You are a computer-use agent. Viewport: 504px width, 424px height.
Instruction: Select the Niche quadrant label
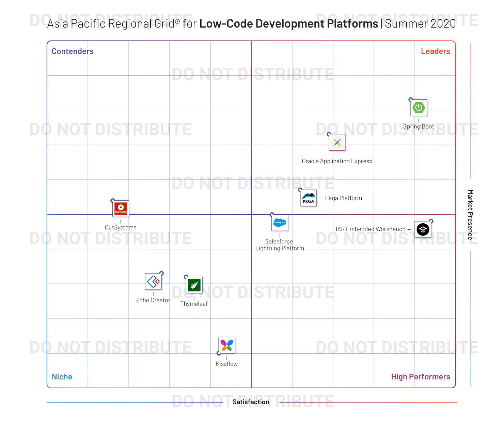point(62,377)
